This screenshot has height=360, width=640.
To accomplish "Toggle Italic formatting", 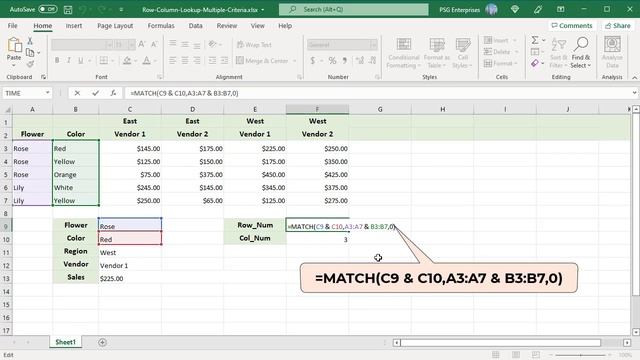I will pos(69,60).
